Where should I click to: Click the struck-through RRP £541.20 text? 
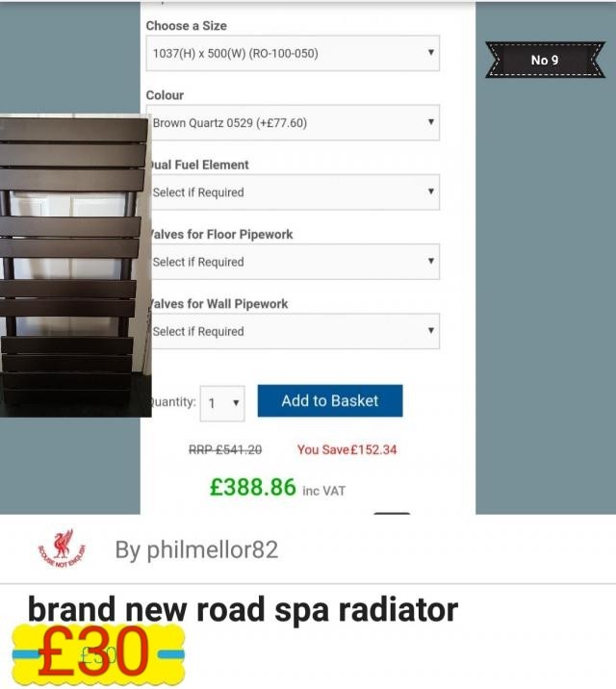[225, 449]
